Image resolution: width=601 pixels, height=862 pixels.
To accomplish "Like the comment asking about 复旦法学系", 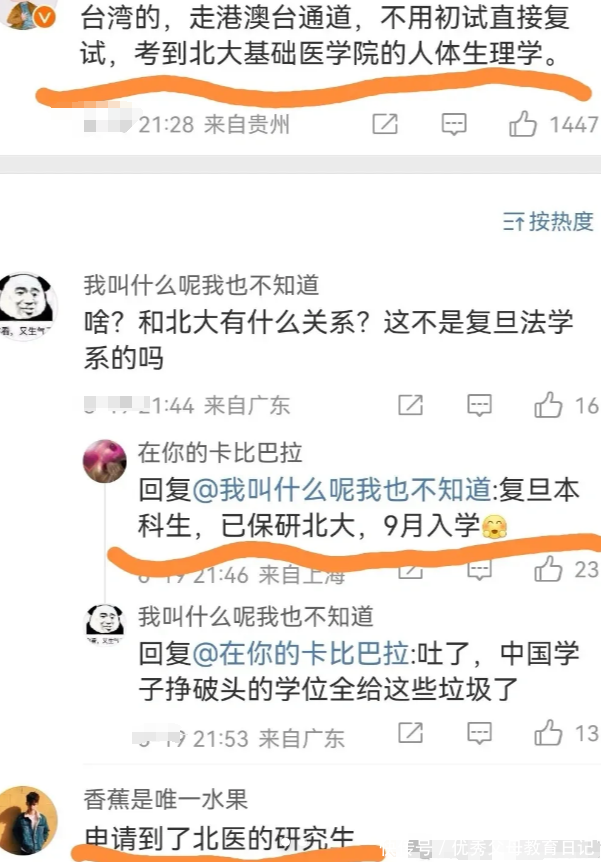I will pos(548,405).
